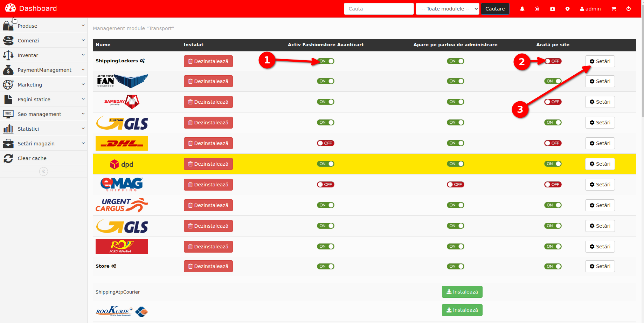Open the Comenzi menu item
The image size is (644, 323).
[x=43, y=40]
